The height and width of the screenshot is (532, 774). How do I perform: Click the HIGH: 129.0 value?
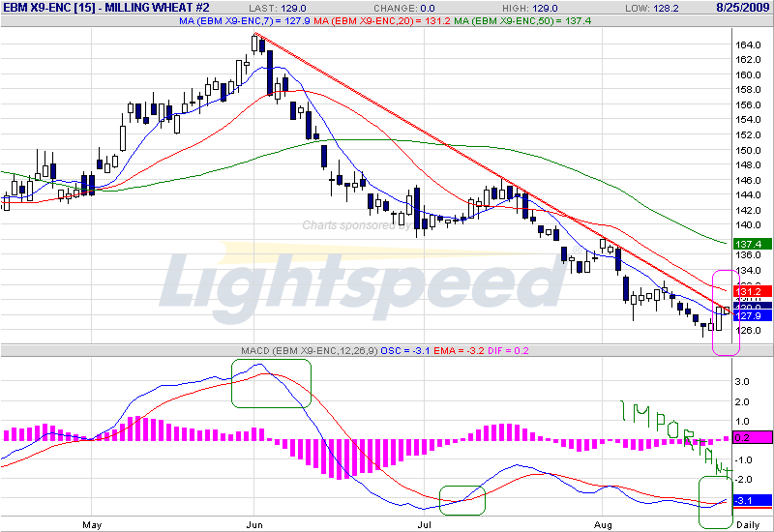coord(529,9)
